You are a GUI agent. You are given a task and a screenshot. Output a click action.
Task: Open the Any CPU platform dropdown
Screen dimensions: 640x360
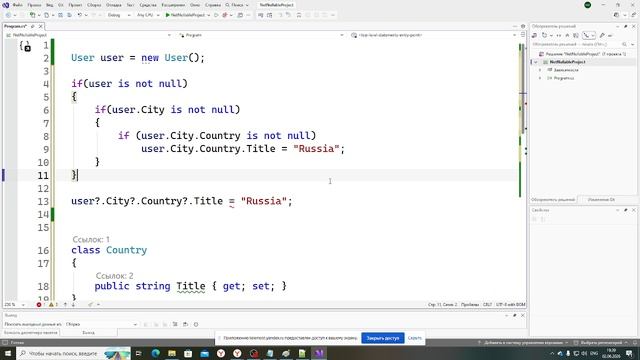(x=148, y=15)
